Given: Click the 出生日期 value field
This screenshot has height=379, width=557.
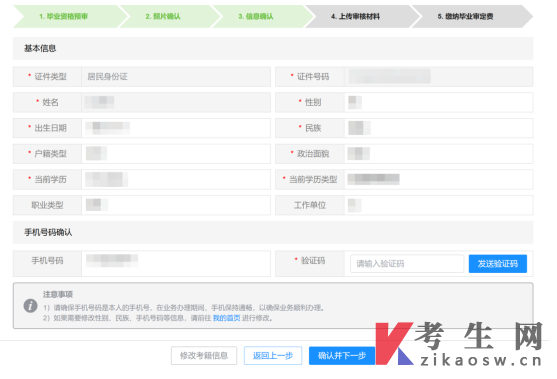Looking at the screenshot, I should 176,128.
